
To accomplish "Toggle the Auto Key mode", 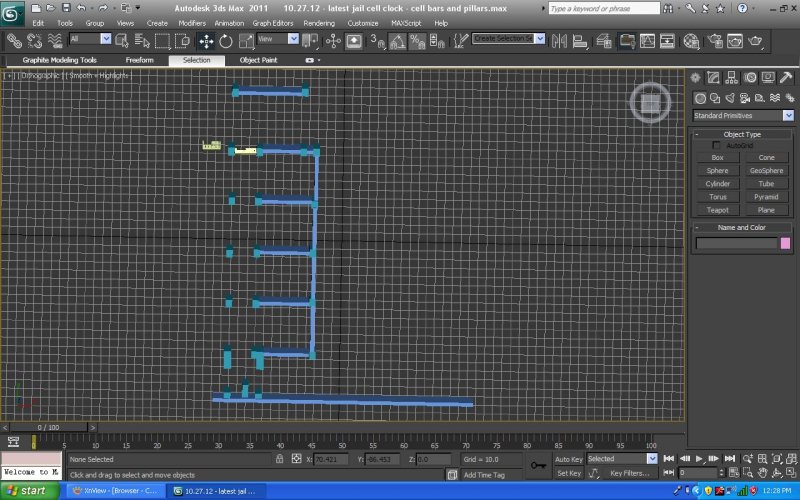I will click(x=568, y=459).
